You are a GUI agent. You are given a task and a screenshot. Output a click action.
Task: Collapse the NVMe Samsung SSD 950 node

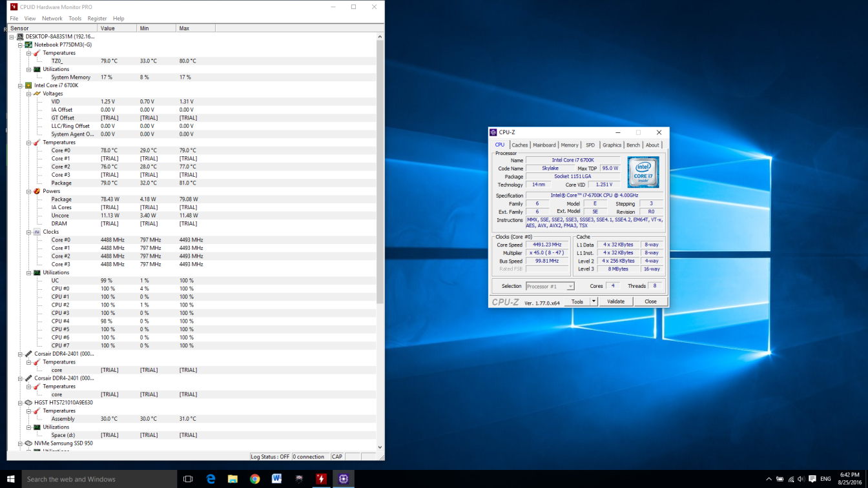[20, 443]
